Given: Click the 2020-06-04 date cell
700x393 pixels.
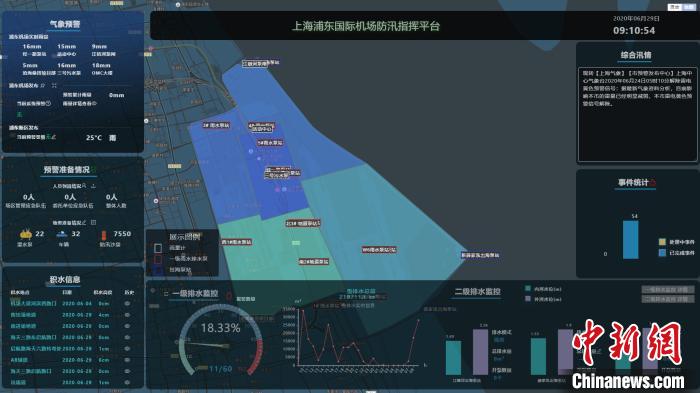Looking at the screenshot, I should tap(77, 303).
